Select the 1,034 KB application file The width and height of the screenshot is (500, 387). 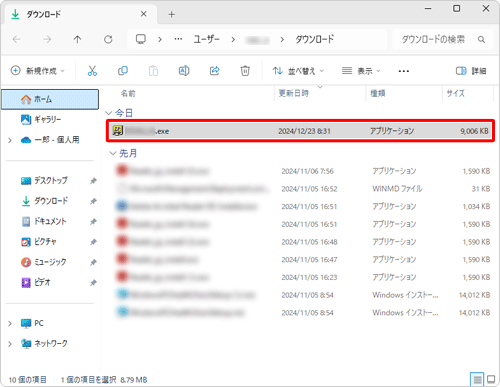tap(302, 206)
